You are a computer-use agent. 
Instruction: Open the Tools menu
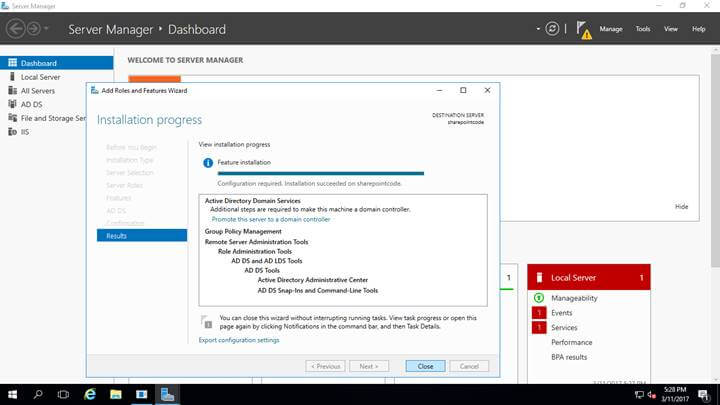point(642,29)
